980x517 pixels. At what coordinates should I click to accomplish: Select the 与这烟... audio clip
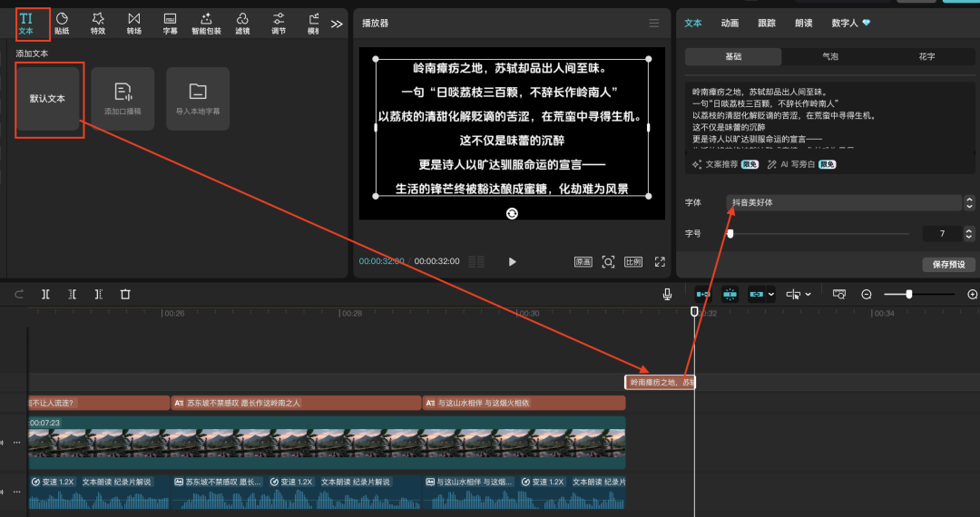[524, 492]
